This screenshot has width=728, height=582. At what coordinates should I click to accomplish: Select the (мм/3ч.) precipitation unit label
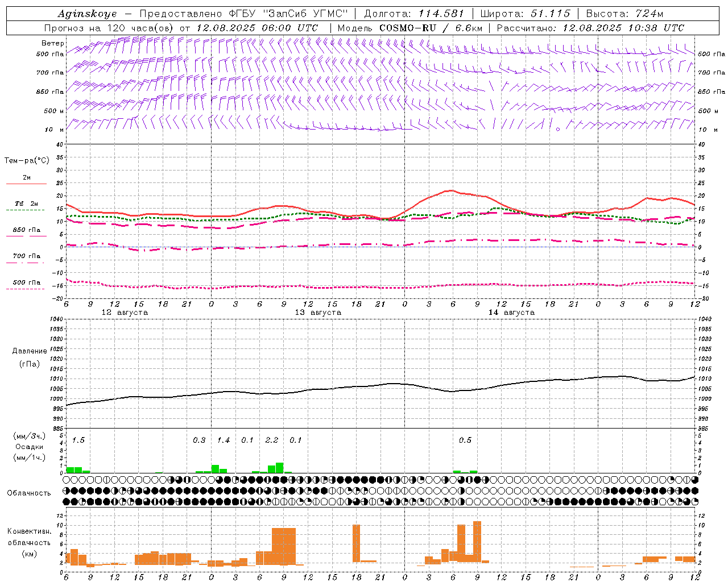(30, 436)
